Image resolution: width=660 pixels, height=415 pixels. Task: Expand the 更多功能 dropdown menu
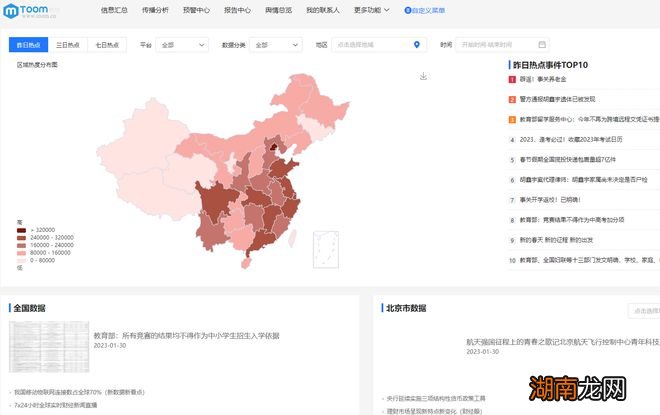click(x=371, y=10)
